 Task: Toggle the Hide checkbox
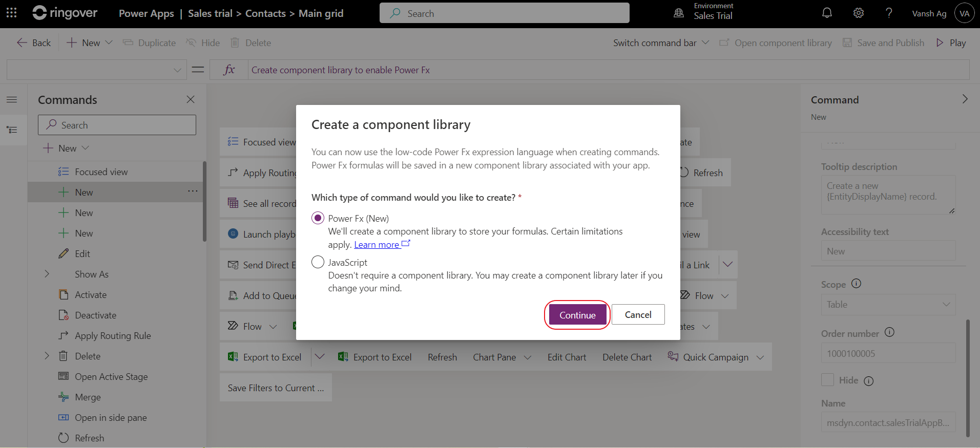point(827,380)
